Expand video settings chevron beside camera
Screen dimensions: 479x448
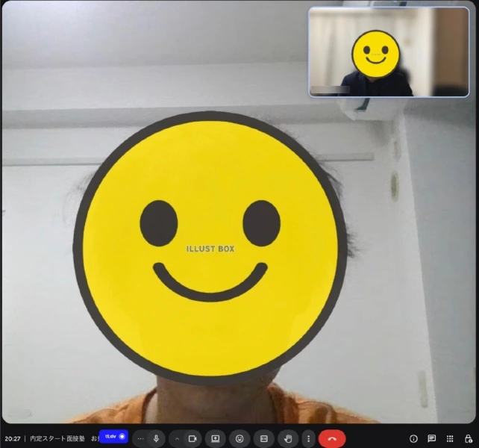(x=177, y=438)
